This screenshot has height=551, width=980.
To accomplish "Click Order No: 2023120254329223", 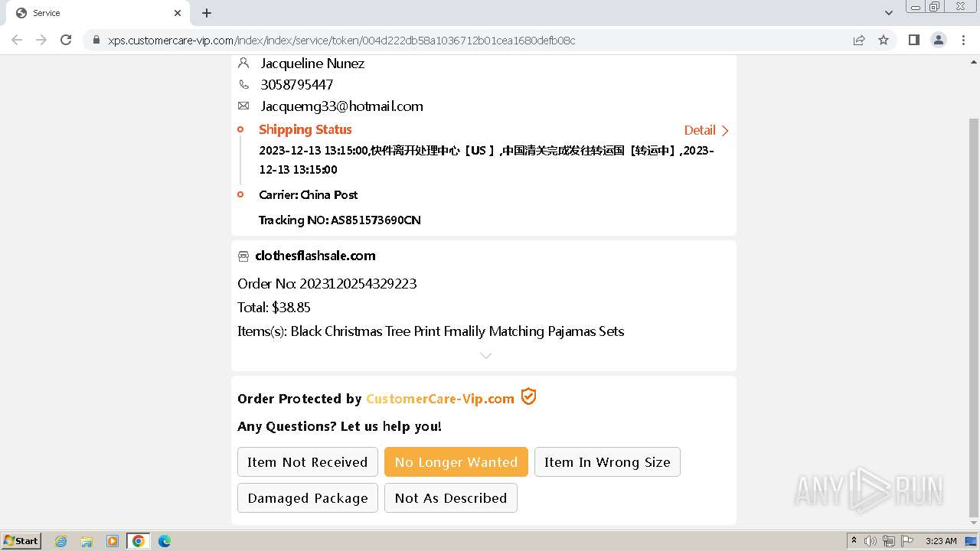I will point(327,284).
